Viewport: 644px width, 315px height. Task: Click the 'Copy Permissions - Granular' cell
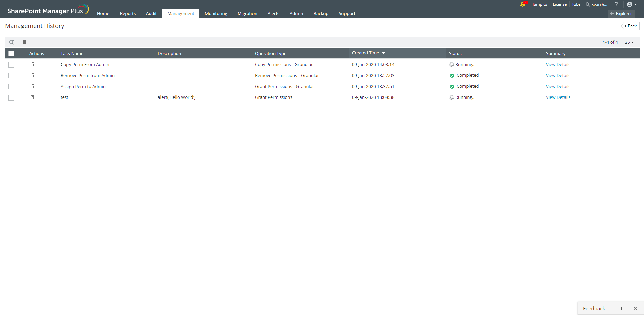pos(284,64)
